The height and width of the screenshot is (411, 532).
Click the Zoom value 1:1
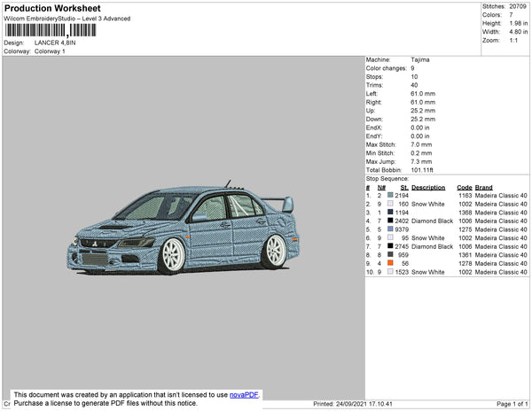513,41
